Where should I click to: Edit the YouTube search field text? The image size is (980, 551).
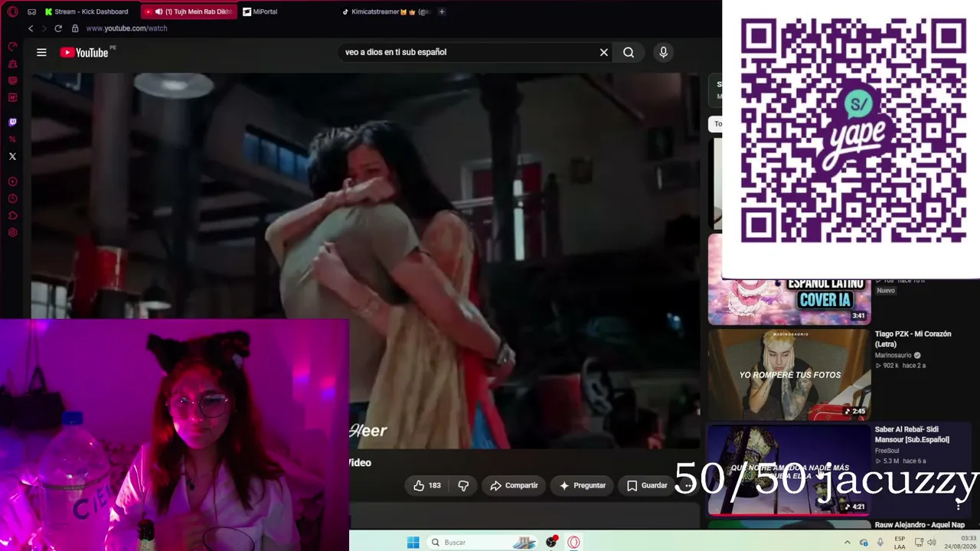[x=467, y=52]
